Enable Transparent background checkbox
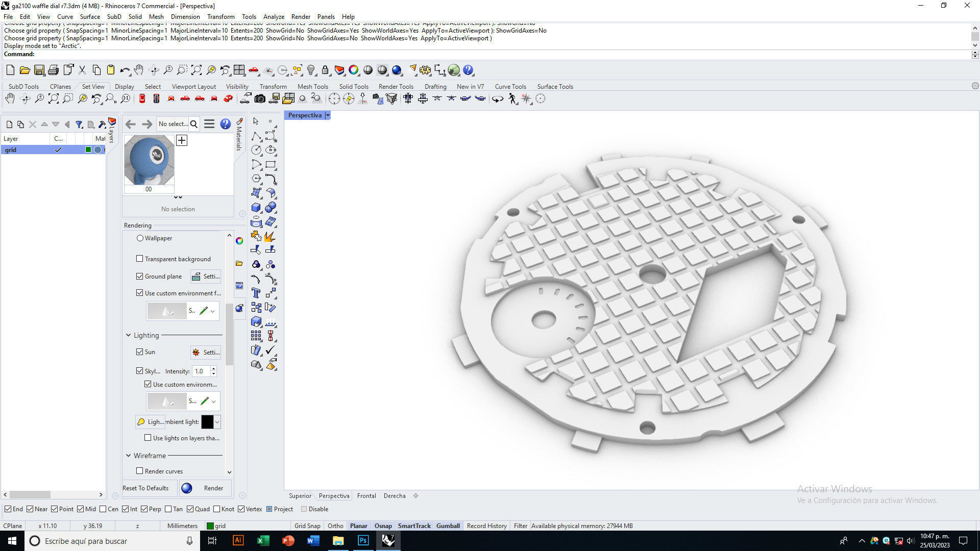 click(x=139, y=259)
